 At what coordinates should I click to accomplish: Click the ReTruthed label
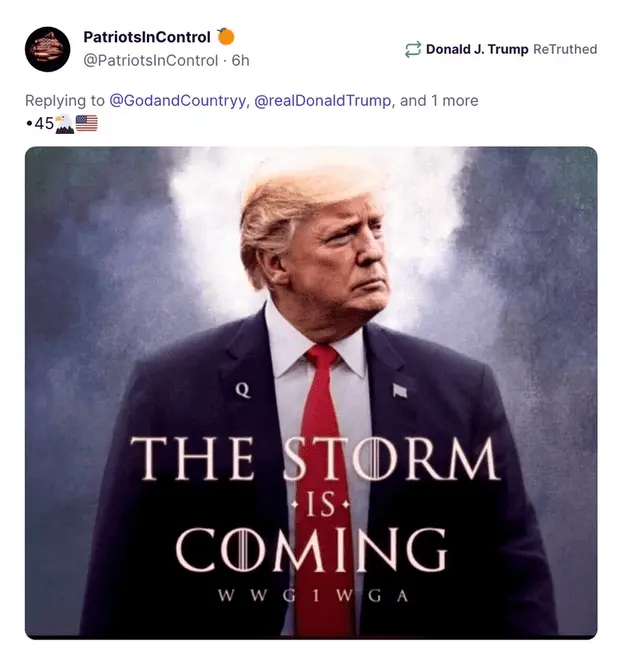(565, 49)
